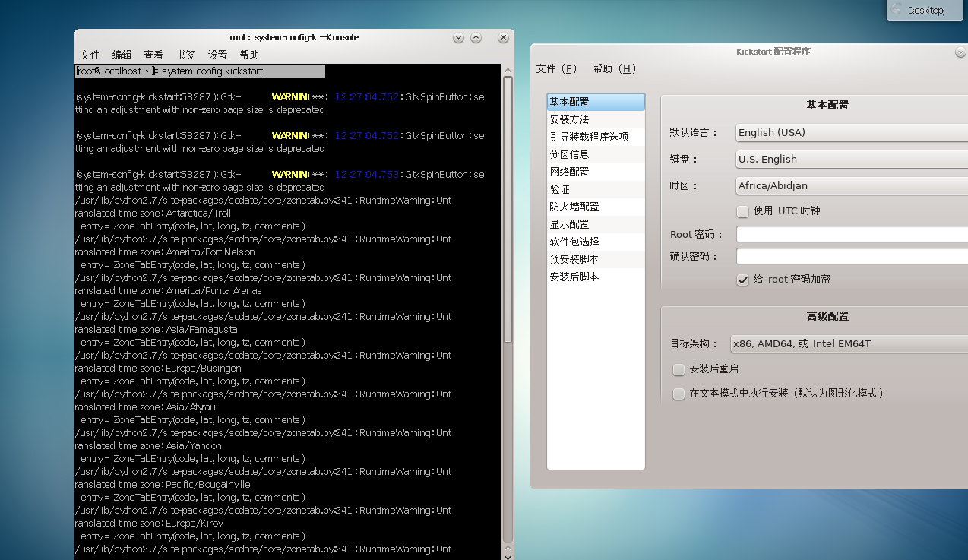Click the 基本配置 section heading
968x560 pixels.
pos(827,105)
